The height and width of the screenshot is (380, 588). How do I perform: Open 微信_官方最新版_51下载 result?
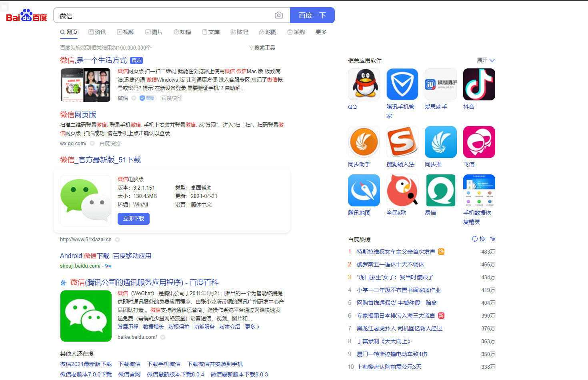click(x=100, y=160)
